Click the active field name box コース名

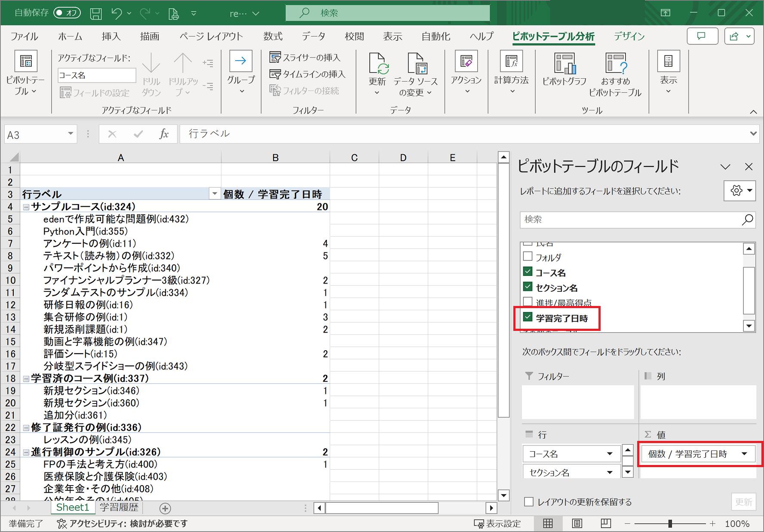pos(97,75)
